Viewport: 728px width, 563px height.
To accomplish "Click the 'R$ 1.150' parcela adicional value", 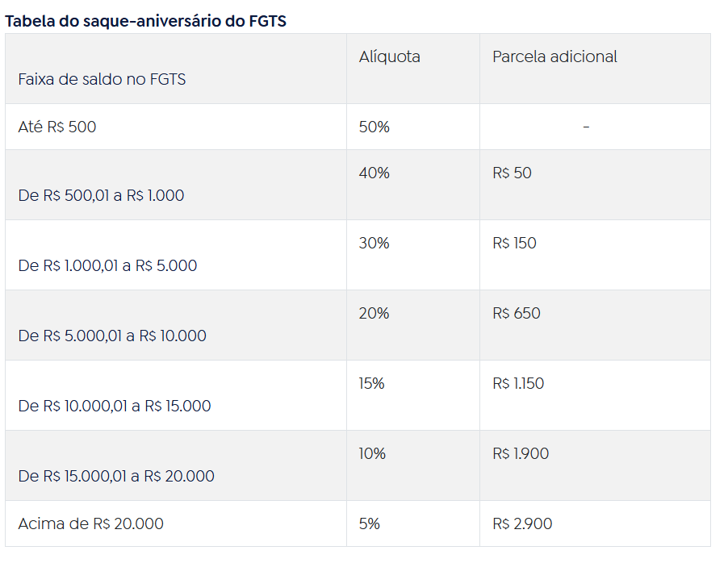I will coord(518,383).
